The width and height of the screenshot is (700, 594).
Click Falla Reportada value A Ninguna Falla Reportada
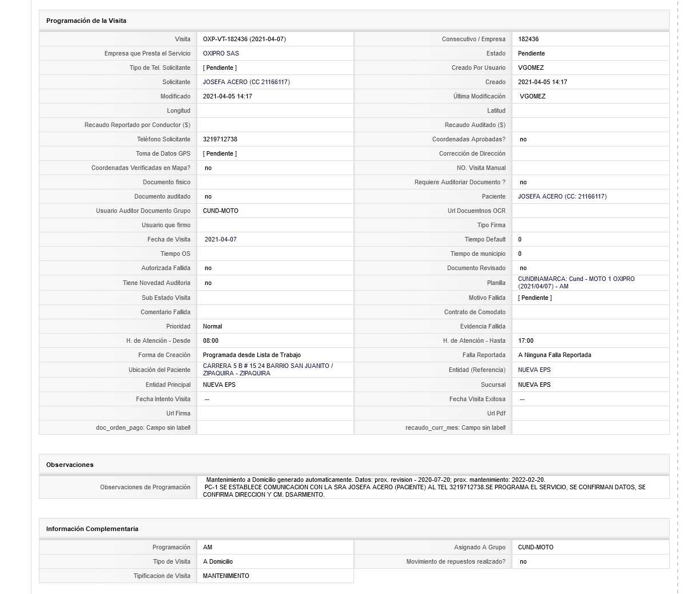[x=555, y=355]
